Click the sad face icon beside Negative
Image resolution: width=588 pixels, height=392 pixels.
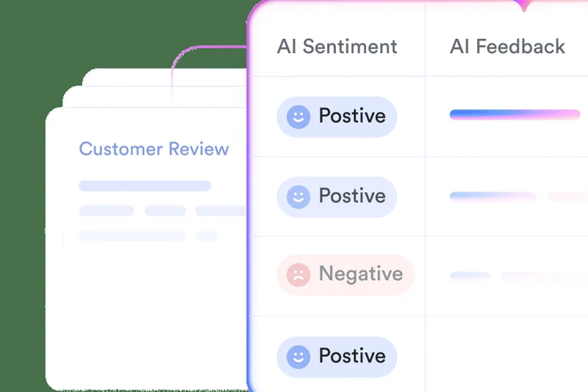[298, 275]
